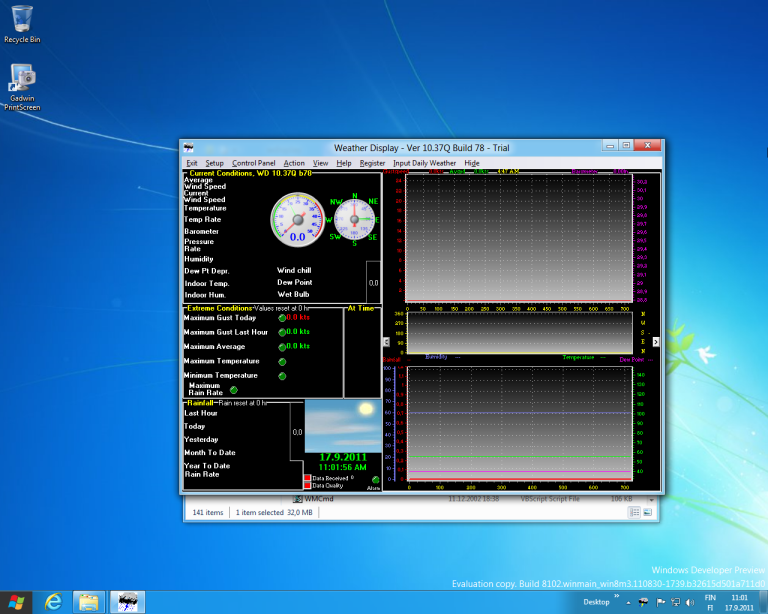Click the Maximum Average green indicator
768x614 pixels.
click(282, 347)
